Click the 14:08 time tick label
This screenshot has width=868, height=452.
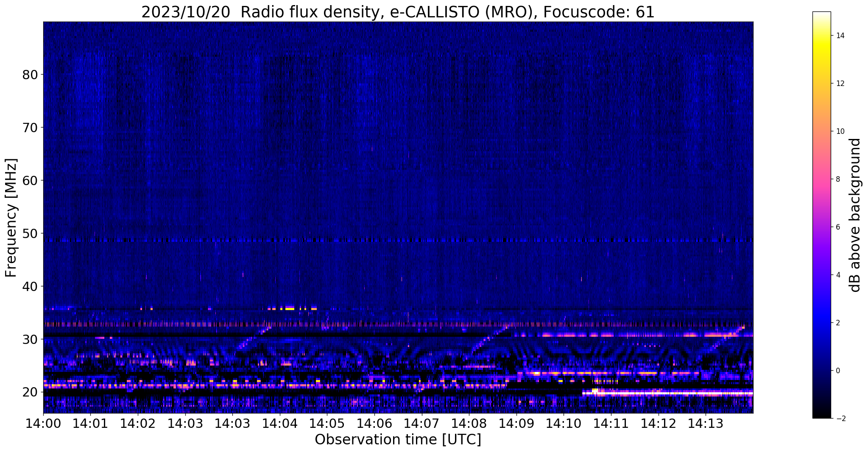[x=469, y=423]
